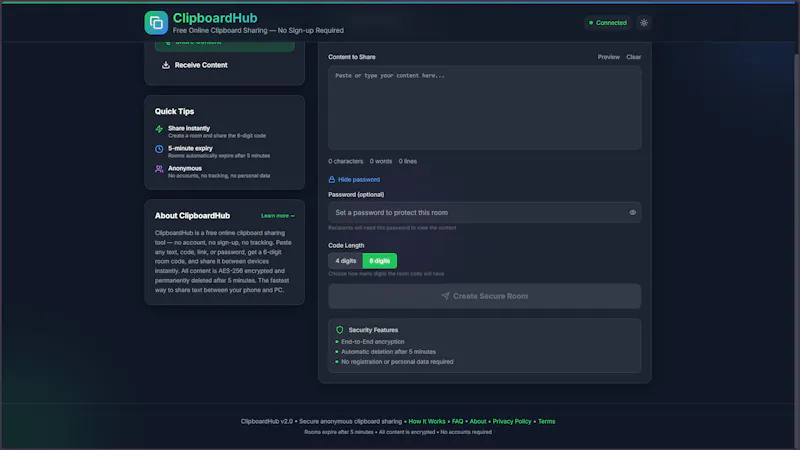Click the Security Features shield icon

(x=340, y=330)
